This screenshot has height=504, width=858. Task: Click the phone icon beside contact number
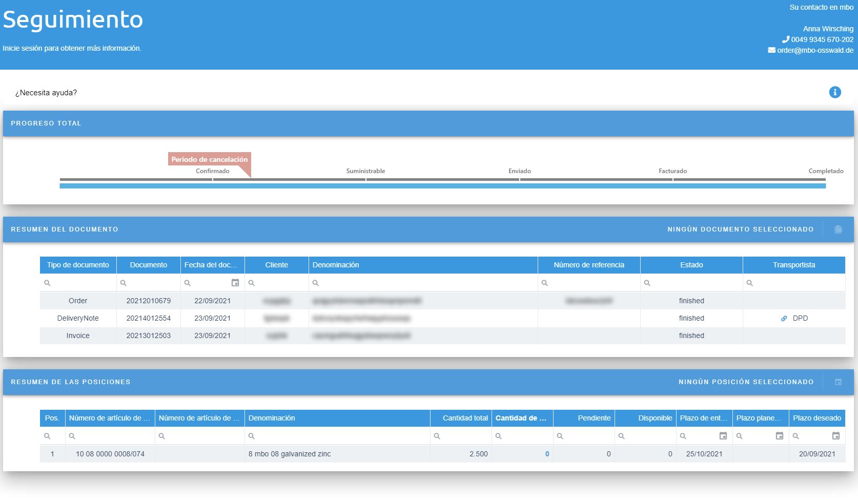point(785,39)
